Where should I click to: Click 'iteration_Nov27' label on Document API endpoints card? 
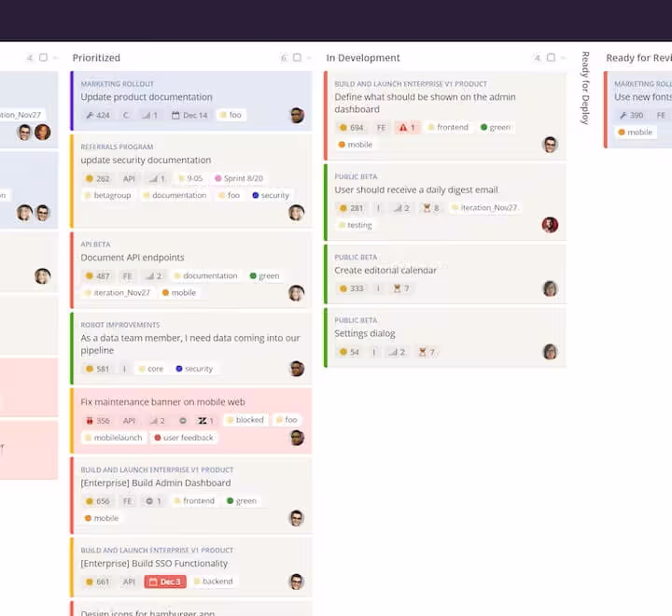[117, 293]
